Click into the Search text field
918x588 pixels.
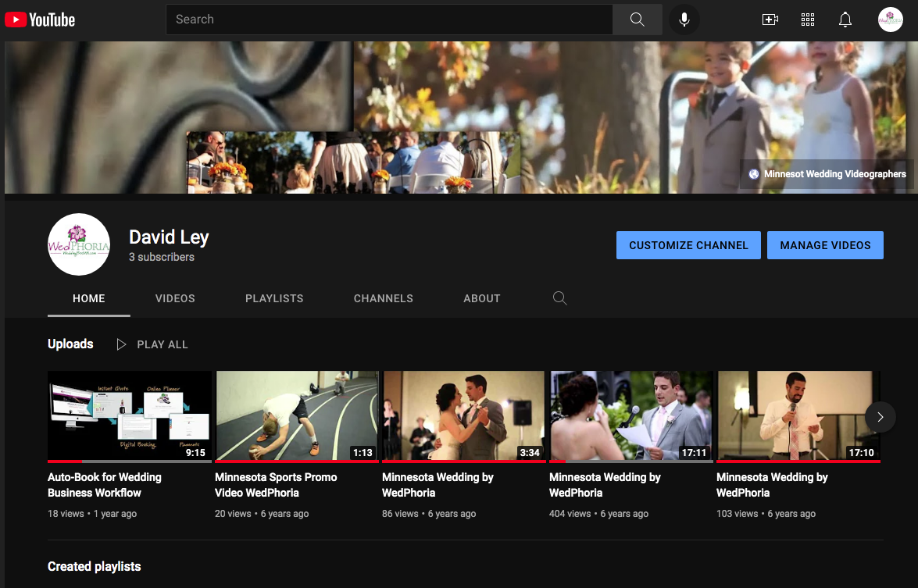388,20
